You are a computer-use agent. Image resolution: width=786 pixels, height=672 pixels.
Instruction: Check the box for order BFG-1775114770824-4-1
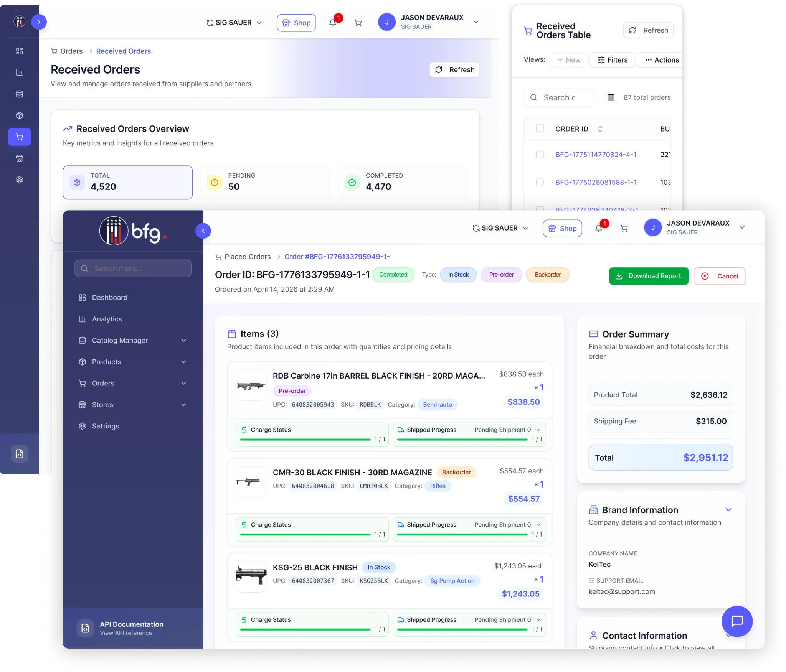[540, 154]
